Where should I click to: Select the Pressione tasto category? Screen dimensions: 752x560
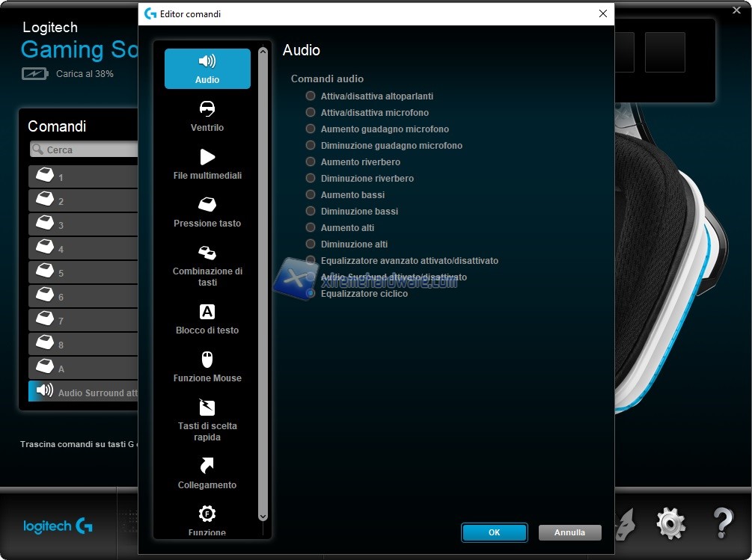click(x=207, y=212)
